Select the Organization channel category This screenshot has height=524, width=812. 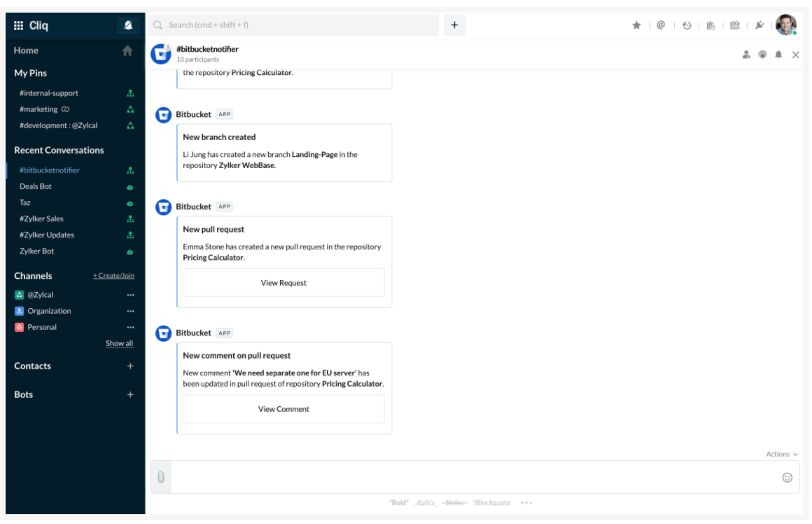(49, 311)
